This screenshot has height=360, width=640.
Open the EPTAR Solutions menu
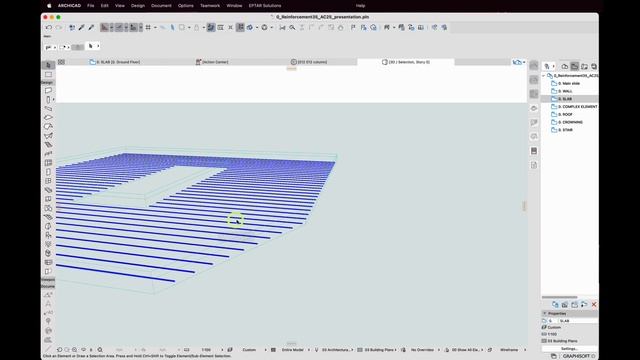pyautogui.click(x=265, y=6)
